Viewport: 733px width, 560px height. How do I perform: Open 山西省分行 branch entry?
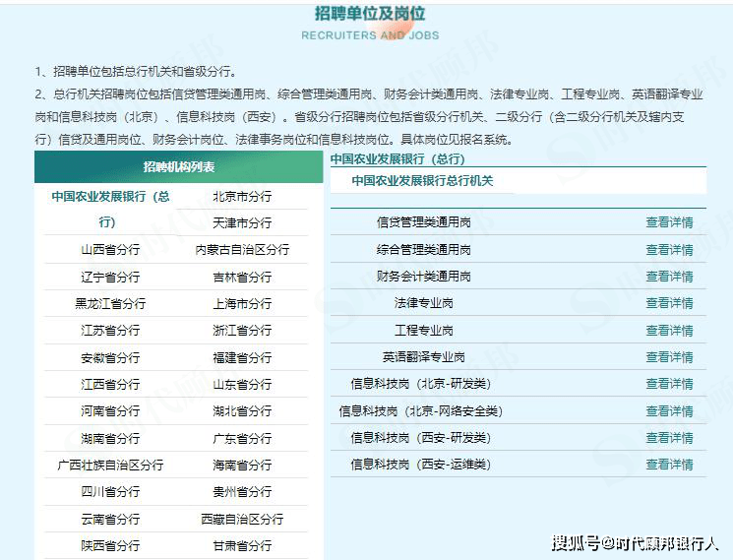click(110, 250)
